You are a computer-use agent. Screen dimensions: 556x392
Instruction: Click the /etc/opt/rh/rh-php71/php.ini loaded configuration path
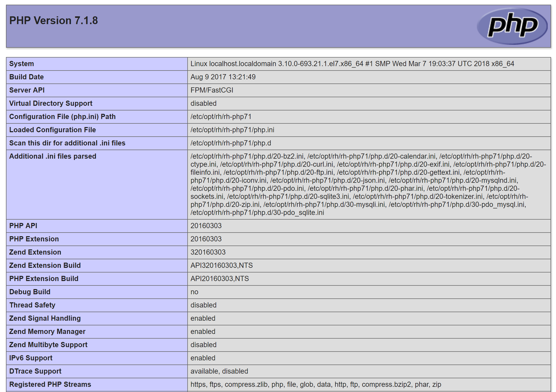pyautogui.click(x=232, y=130)
